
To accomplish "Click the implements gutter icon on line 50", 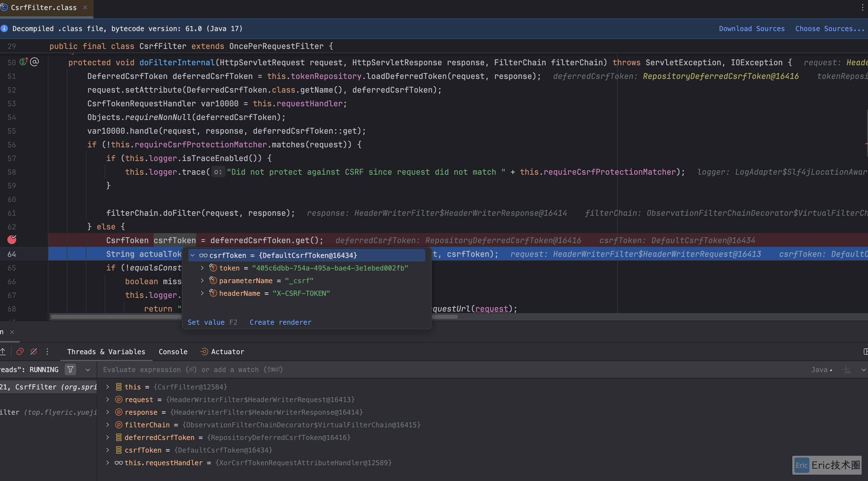I will [24, 62].
